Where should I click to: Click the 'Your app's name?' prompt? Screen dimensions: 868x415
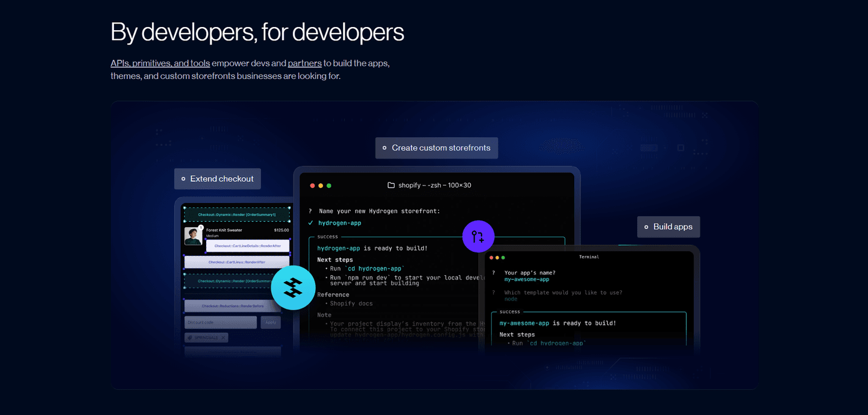[530, 273]
